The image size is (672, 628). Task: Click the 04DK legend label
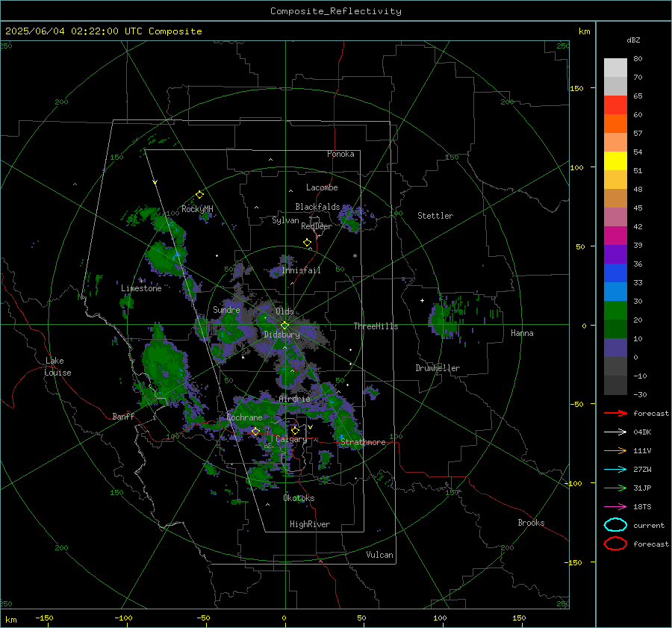642,432
